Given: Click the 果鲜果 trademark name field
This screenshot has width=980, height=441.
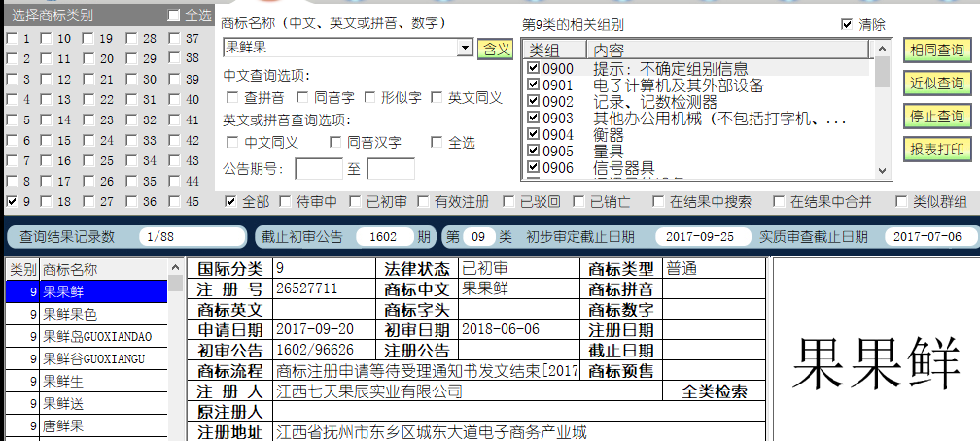Looking at the screenshot, I should pyautogui.click(x=340, y=49).
